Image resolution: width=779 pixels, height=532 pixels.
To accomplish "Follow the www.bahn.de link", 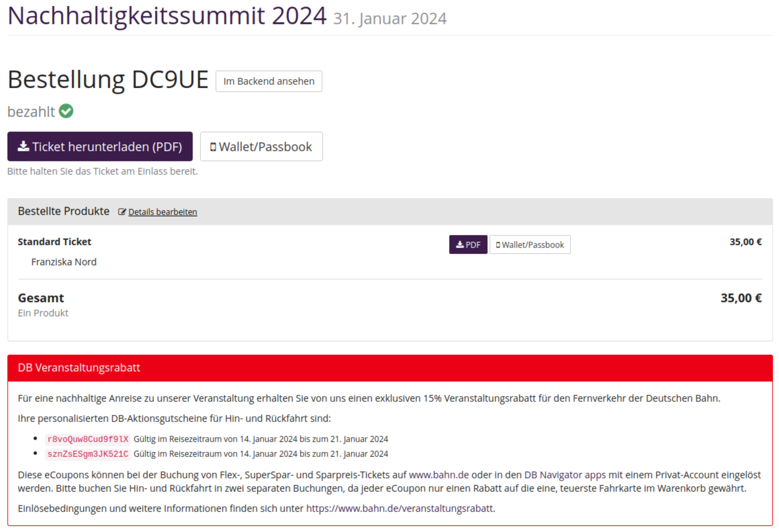I will pos(438,475).
